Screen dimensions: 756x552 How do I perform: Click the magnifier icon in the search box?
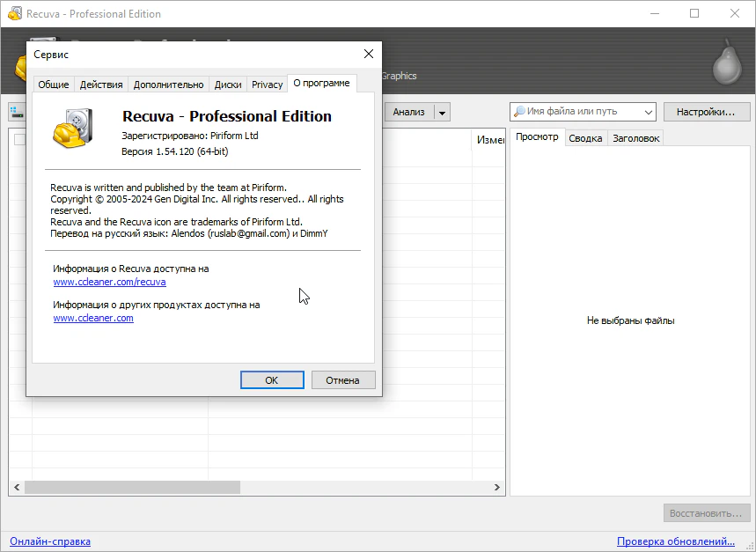point(519,112)
